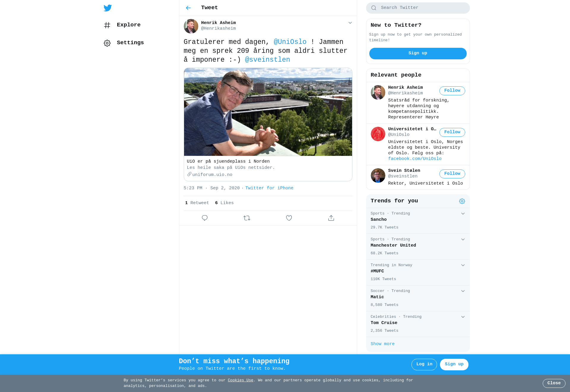570x392 pixels.
Task: Click Henrik Asheim's avatar in tweet header
Action: [x=191, y=26]
